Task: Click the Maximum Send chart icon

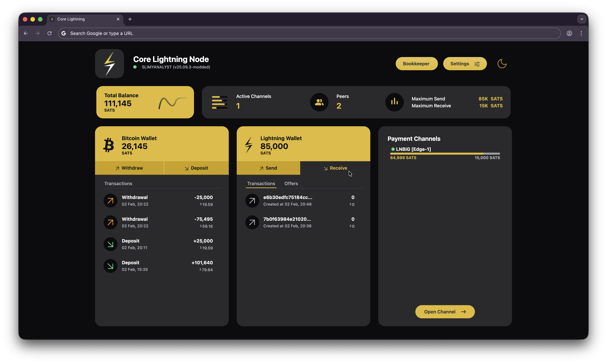Action: (x=394, y=102)
